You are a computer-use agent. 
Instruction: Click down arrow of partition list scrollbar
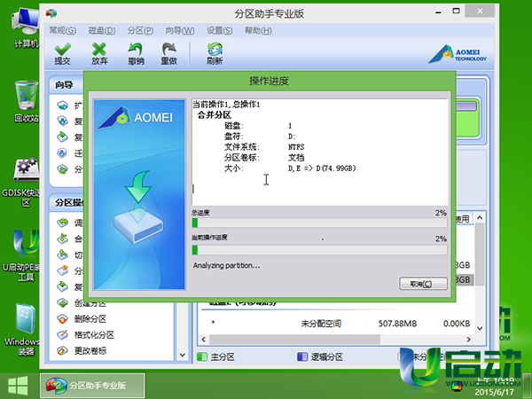click(x=480, y=328)
